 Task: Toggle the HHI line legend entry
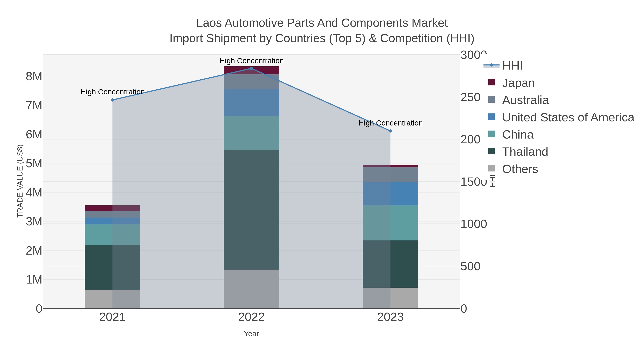(503, 65)
